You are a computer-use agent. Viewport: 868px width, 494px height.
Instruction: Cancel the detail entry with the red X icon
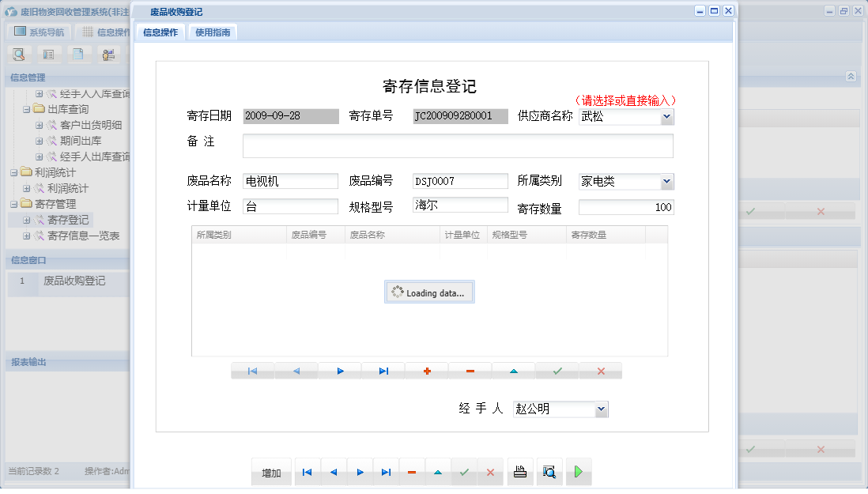point(600,370)
